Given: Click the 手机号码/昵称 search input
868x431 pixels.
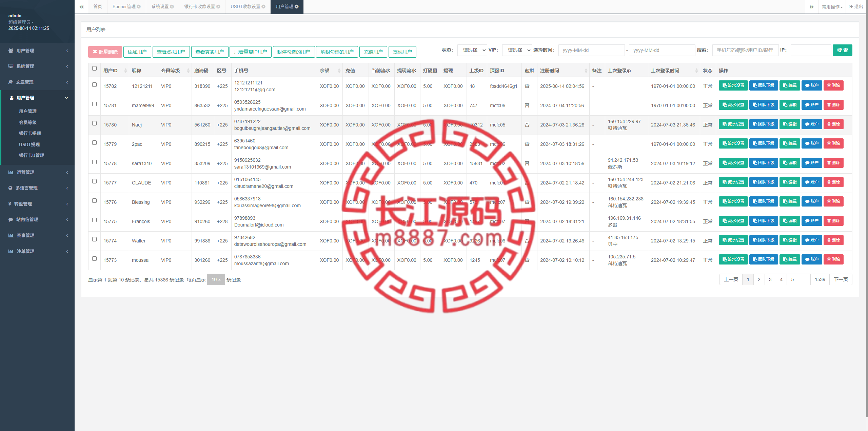Looking at the screenshot, I should (745, 50).
